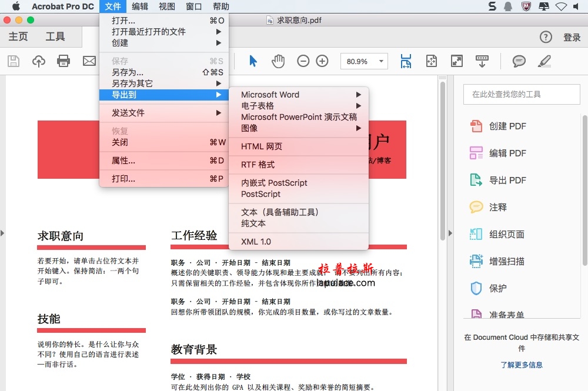
Task: Select 纯文本 from export submenu
Action: [253, 223]
